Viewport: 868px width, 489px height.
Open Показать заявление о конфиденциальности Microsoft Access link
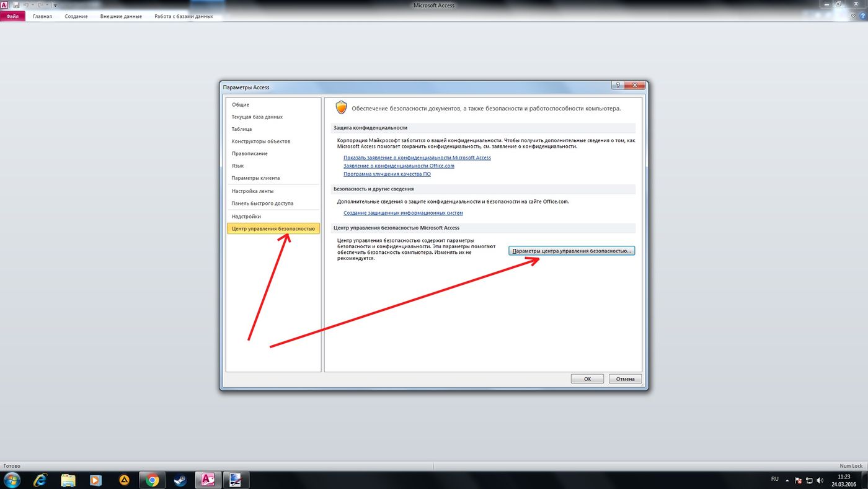417,158
